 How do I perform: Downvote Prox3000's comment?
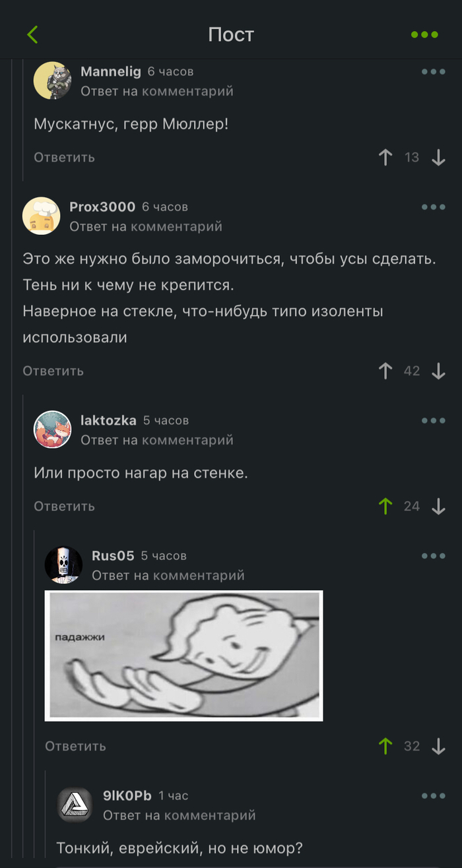pyautogui.click(x=439, y=371)
